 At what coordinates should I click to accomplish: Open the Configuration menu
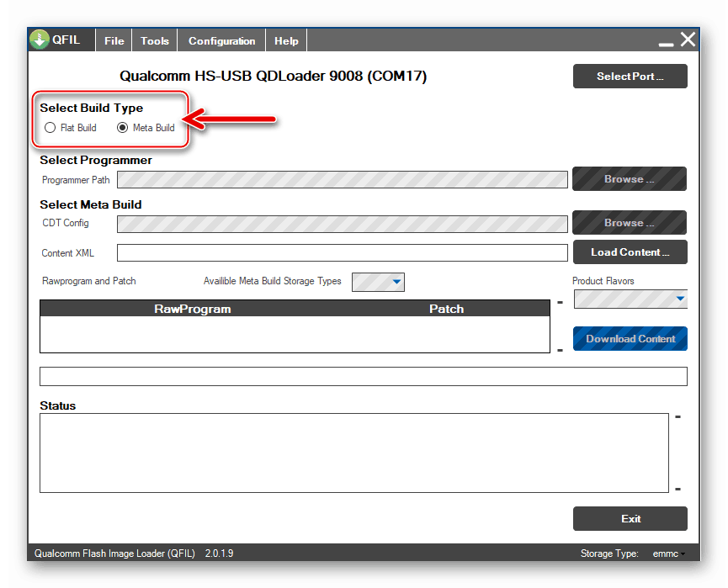[221, 40]
